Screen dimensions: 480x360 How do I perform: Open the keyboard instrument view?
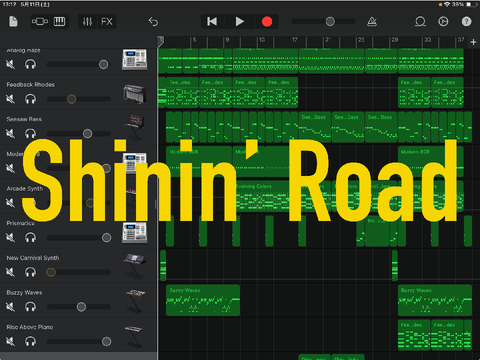(x=60, y=22)
